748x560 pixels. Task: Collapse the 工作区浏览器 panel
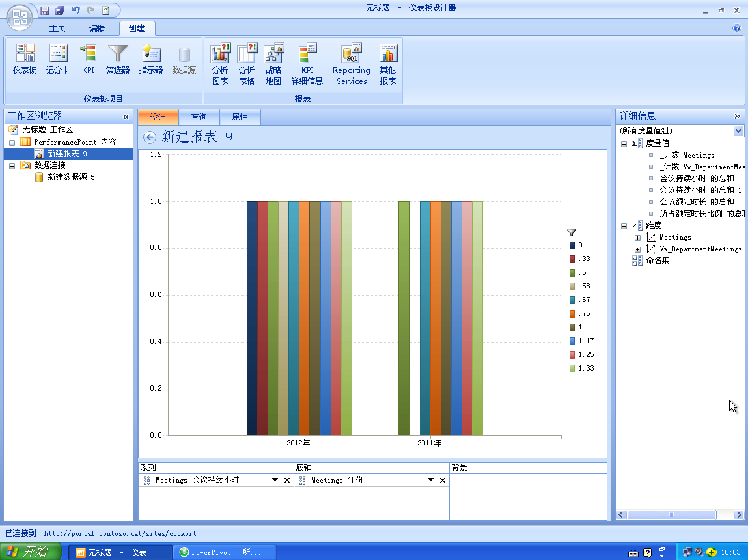pyautogui.click(x=126, y=116)
